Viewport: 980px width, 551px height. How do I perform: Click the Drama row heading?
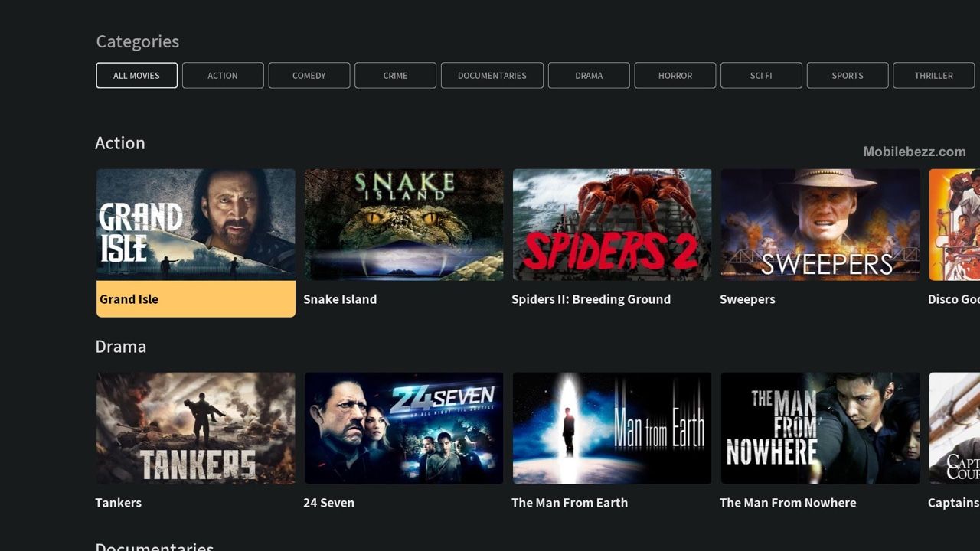pyautogui.click(x=120, y=347)
